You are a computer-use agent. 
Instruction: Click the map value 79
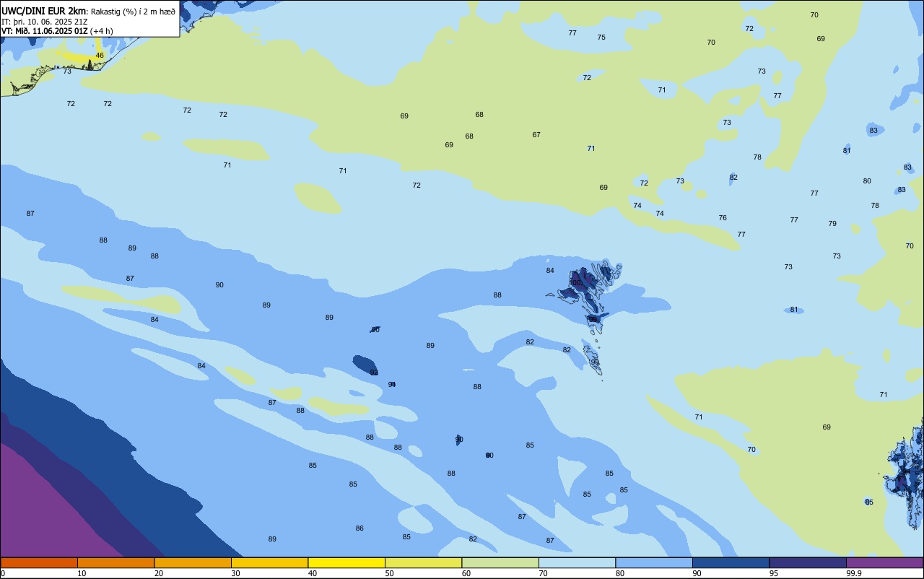(x=832, y=224)
